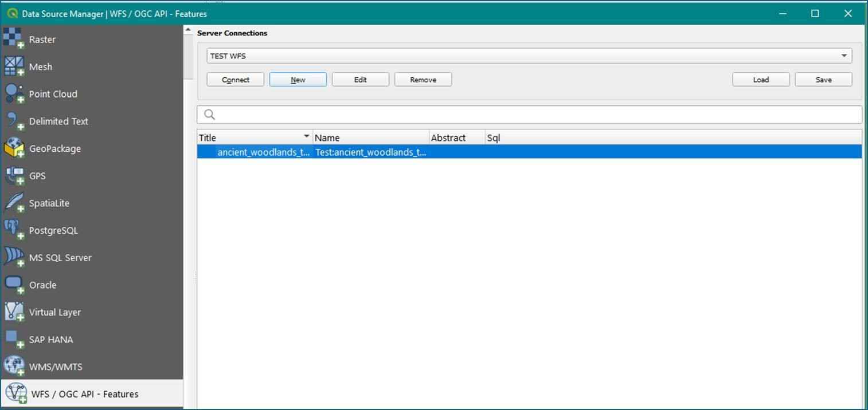Click the Name column header
The height and width of the screenshot is (410, 868).
click(x=371, y=137)
